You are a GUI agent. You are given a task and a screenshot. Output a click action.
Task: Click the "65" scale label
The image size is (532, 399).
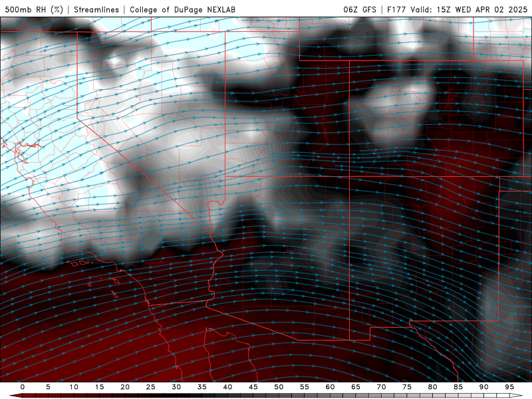[x=356, y=387]
